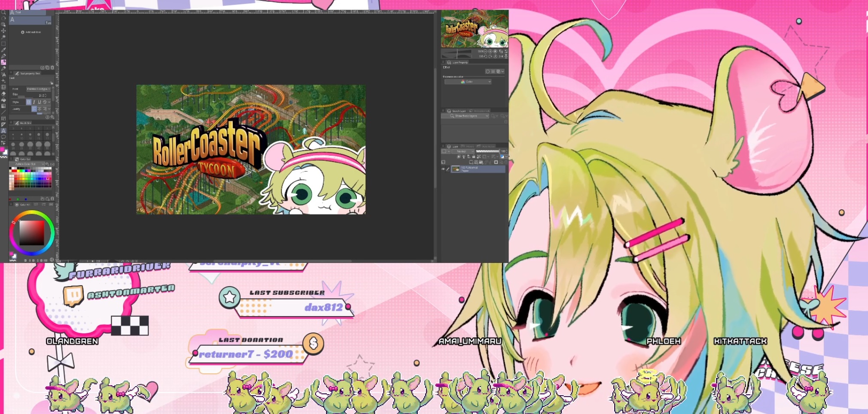The width and height of the screenshot is (868, 414).
Task: Toggle Italic text style
Action: point(34,102)
